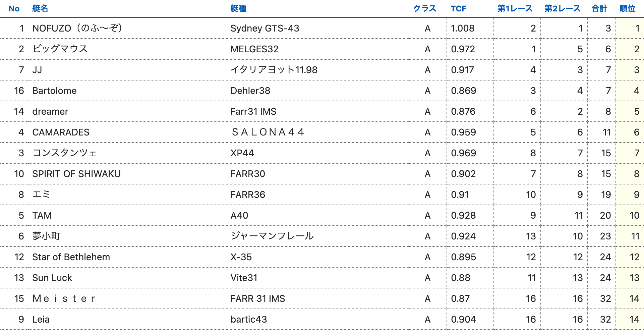Click the 合計 column header
The image size is (644, 333).
pos(599,9)
